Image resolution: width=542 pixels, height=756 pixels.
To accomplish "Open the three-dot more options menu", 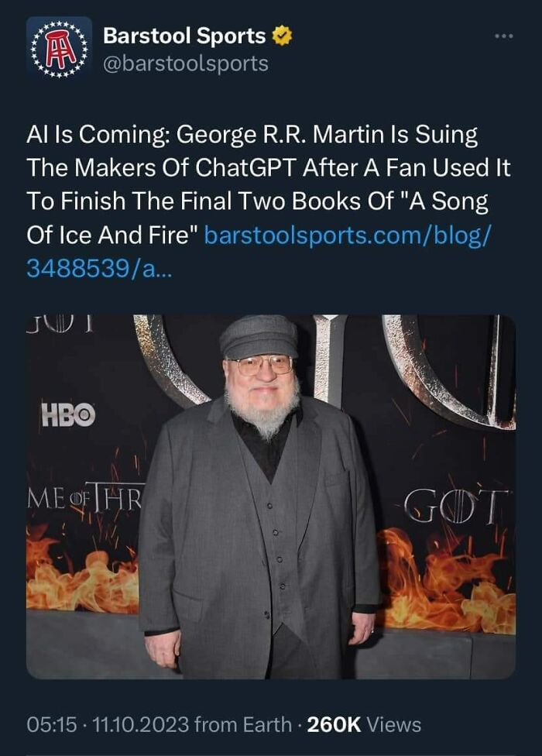I will [x=504, y=36].
